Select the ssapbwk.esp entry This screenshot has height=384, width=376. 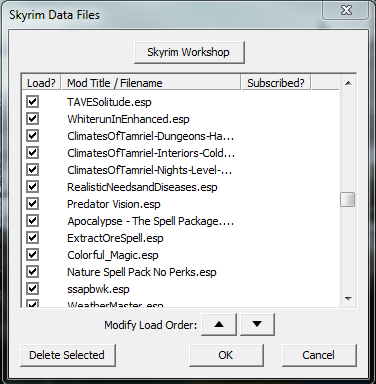pyautogui.click(x=98, y=289)
